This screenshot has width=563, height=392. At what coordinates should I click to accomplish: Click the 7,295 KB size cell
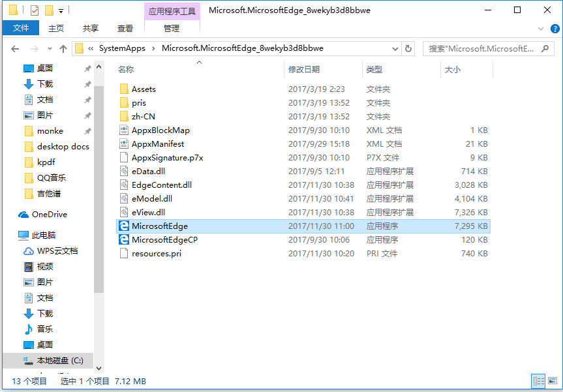tap(471, 226)
